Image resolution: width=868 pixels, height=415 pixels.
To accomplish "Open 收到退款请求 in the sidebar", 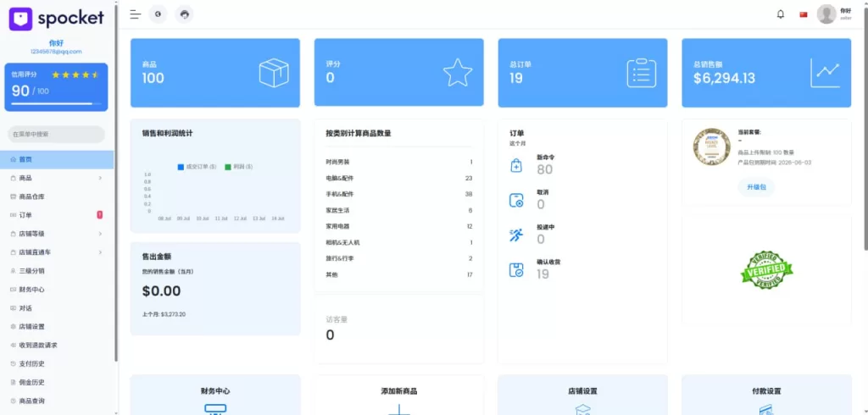I will (x=57, y=346).
